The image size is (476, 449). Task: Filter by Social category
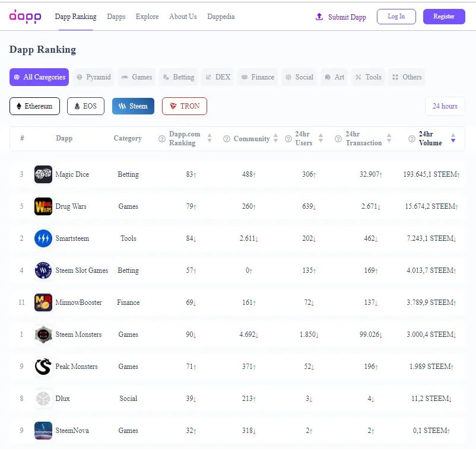[299, 77]
